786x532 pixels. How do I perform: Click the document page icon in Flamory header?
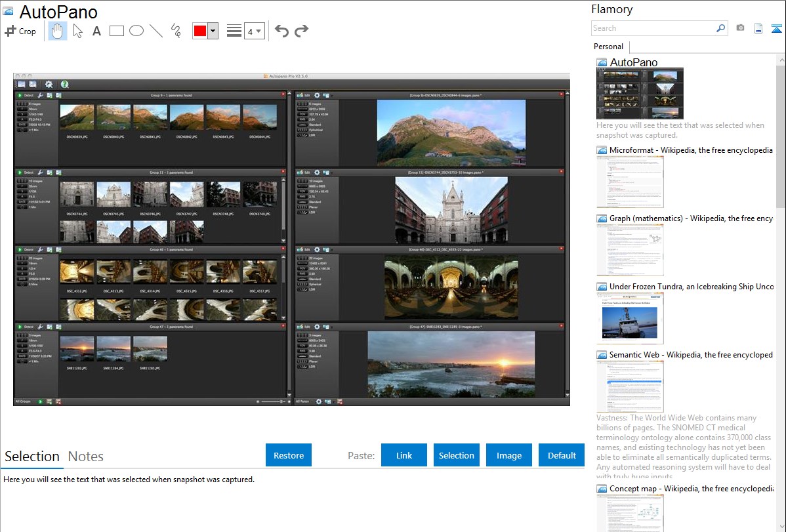(x=758, y=28)
